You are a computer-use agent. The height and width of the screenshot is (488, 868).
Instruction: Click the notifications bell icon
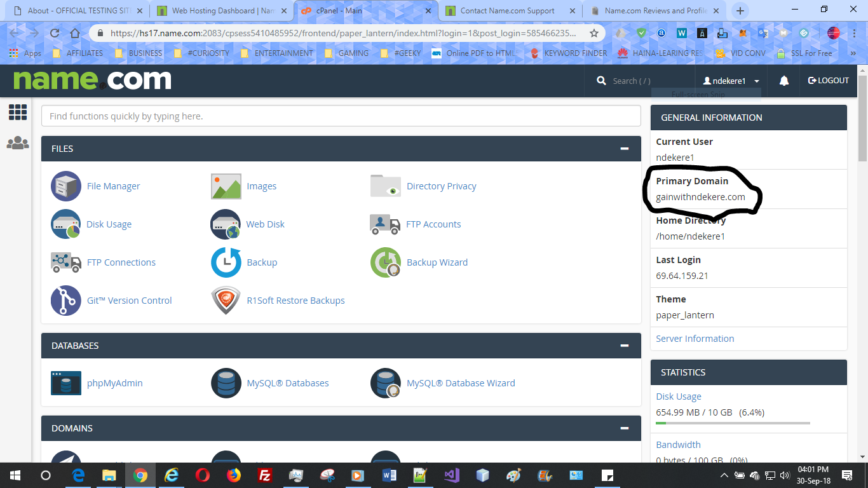[x=784, y=81]
